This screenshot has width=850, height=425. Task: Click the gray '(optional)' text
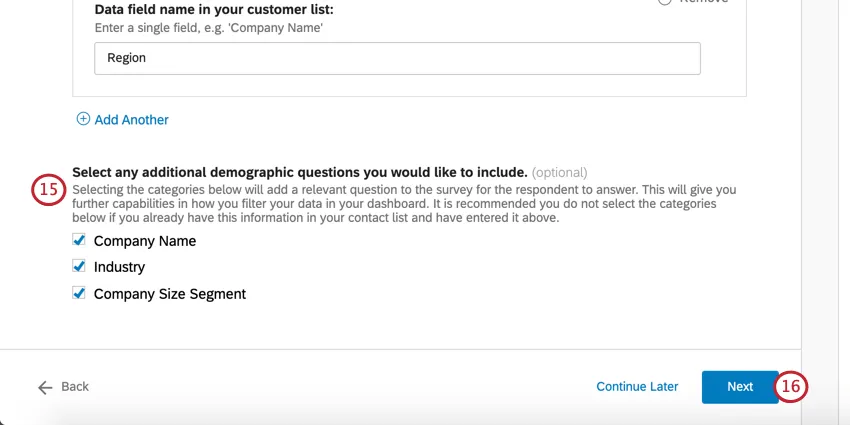pyautogui.click(x=559, y=172)
